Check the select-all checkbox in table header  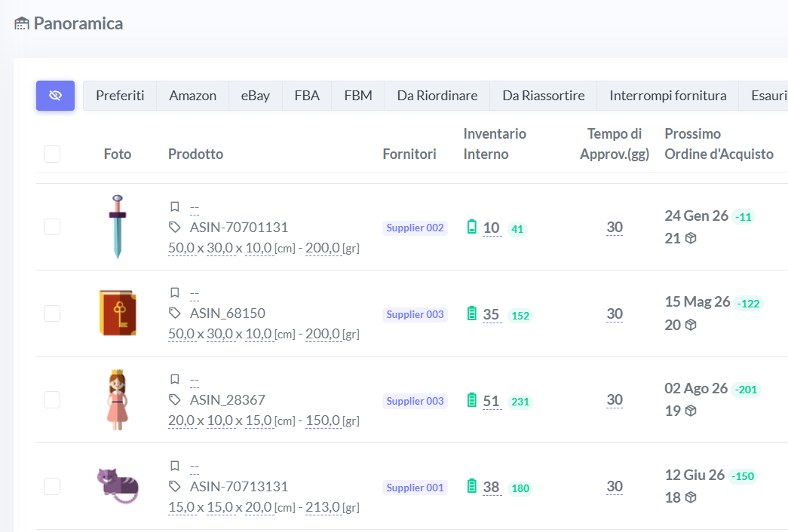52,154
